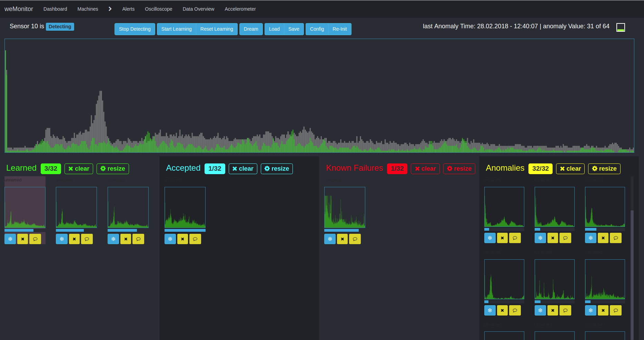Click the main spectrum histogram chart

(x=319, y=96)
